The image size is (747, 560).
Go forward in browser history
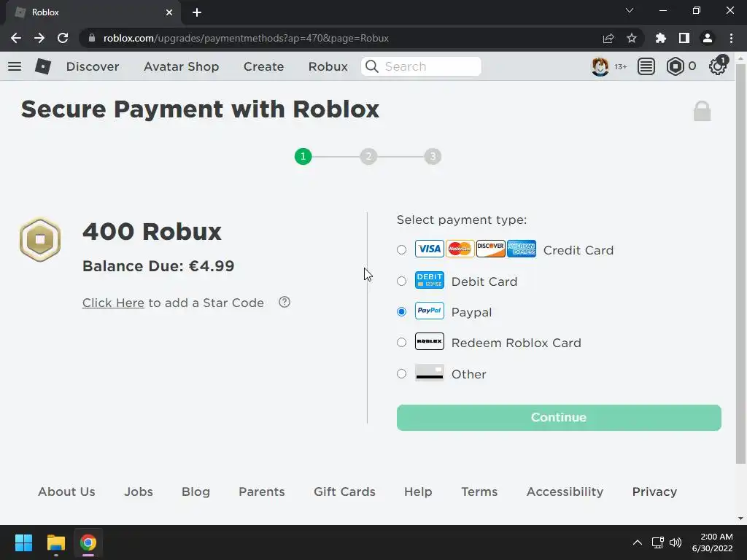click(x=39, y=38)
